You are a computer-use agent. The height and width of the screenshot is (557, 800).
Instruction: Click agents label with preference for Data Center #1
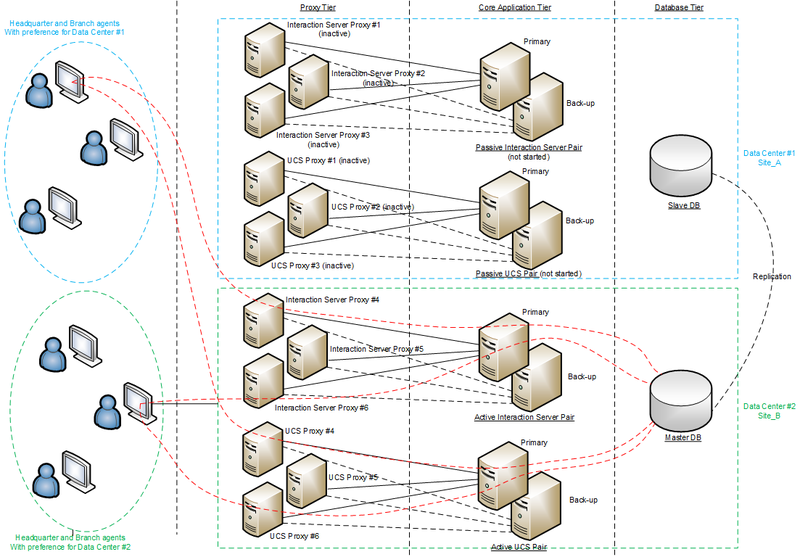[x=64, y=28]
